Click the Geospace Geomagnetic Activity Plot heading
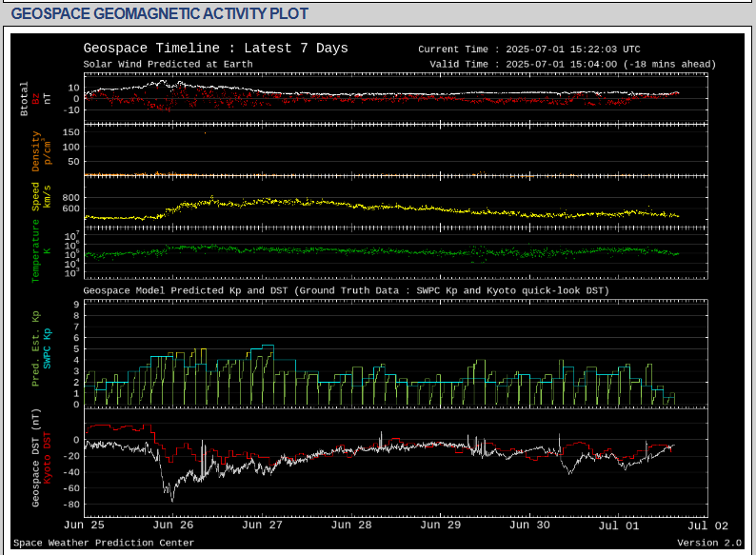 click(161, 14)
